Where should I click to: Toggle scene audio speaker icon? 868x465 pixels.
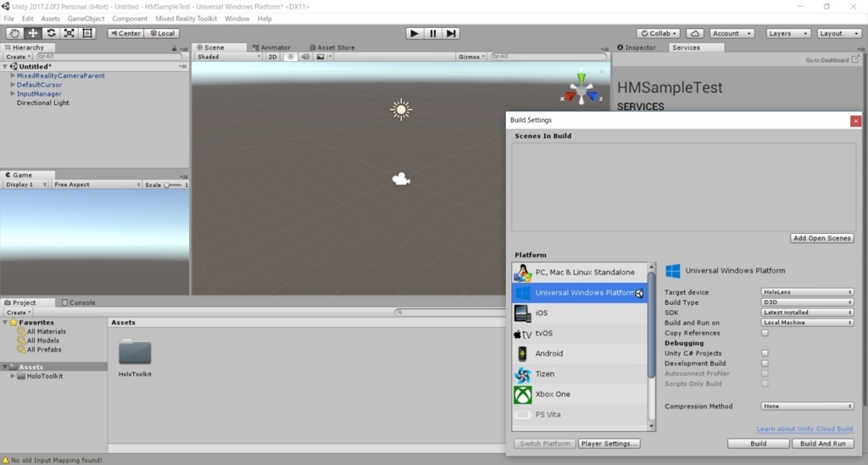(305, 57)
